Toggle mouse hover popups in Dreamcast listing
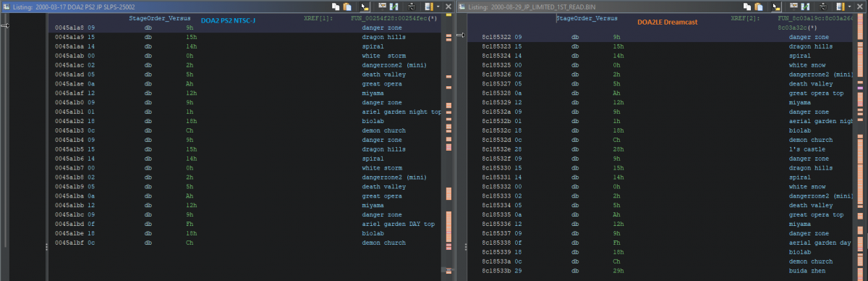 click(x=777, y=7)
